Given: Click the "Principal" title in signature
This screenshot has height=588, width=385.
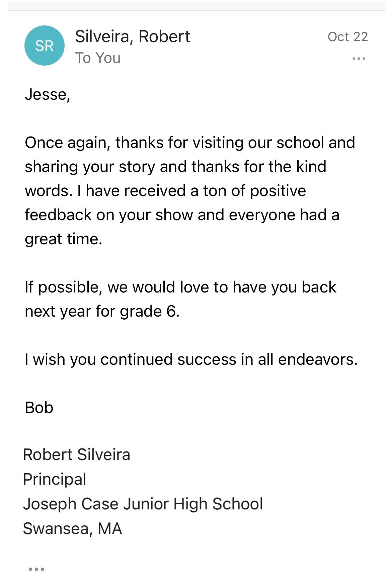Looking at the screenshot, I should pyautogui.click(x=54, y=479).
